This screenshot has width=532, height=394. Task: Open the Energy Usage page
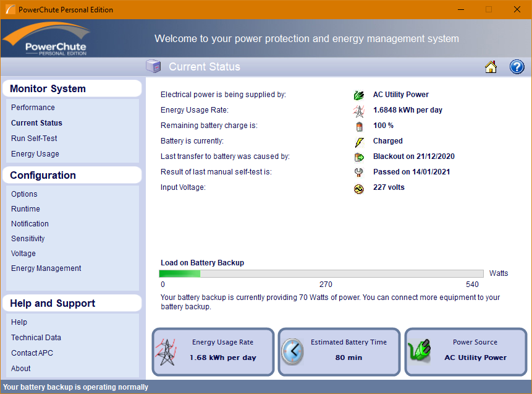pos(35,154)
